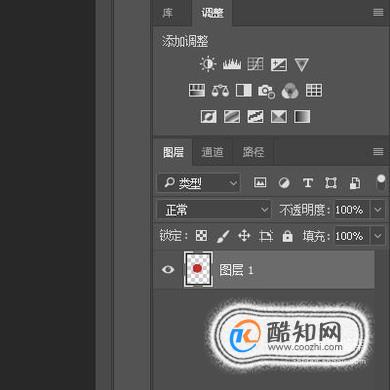Image resolution: width=390 pixels, height=390 pixels.
Task: Select the 调整 tab
Action: [x=212, y=13]
